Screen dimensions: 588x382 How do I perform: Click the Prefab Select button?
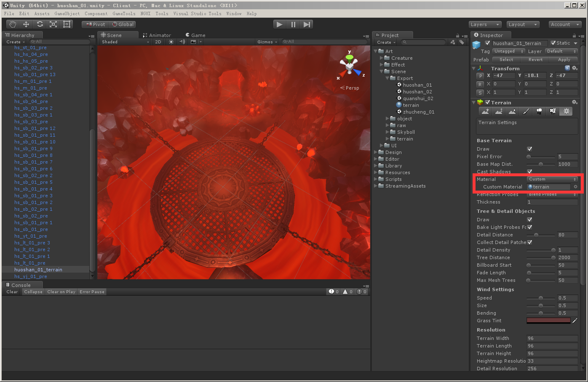coord(506,60)
